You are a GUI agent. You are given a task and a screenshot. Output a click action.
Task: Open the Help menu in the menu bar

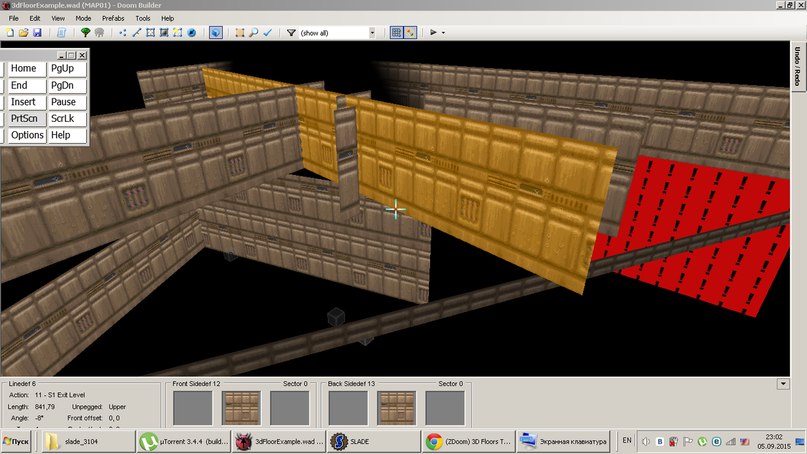pos(167,18)
